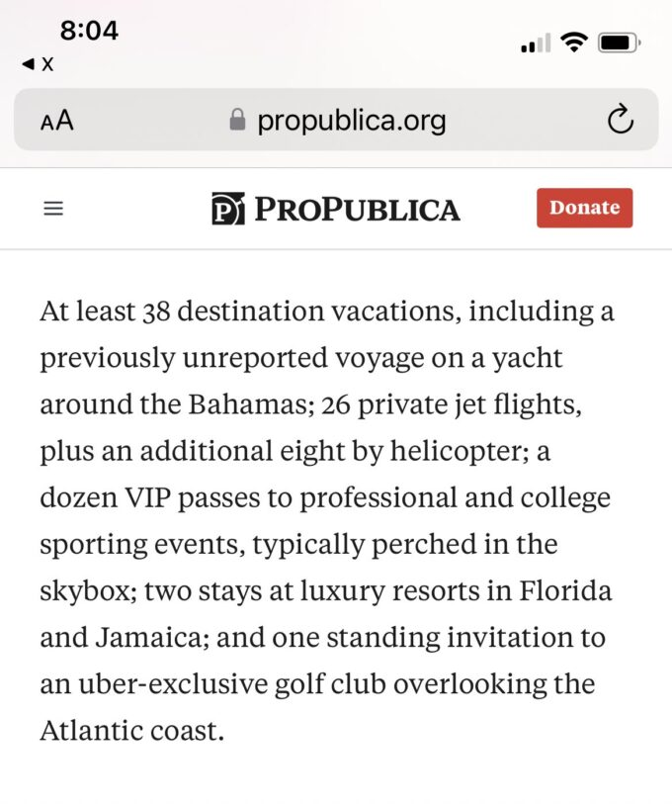Tap the battery indicator icon
672x804 pixels.
(621, 43)
